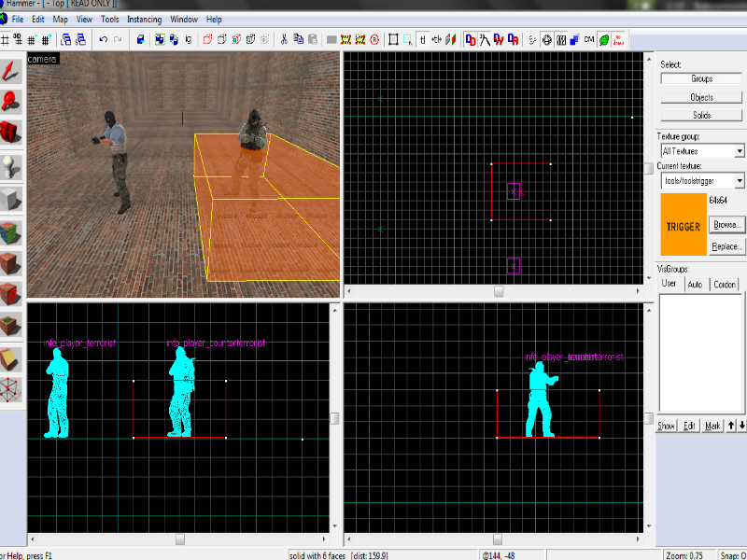
Task: Click the Redo arrow
Action: point(118,39)
